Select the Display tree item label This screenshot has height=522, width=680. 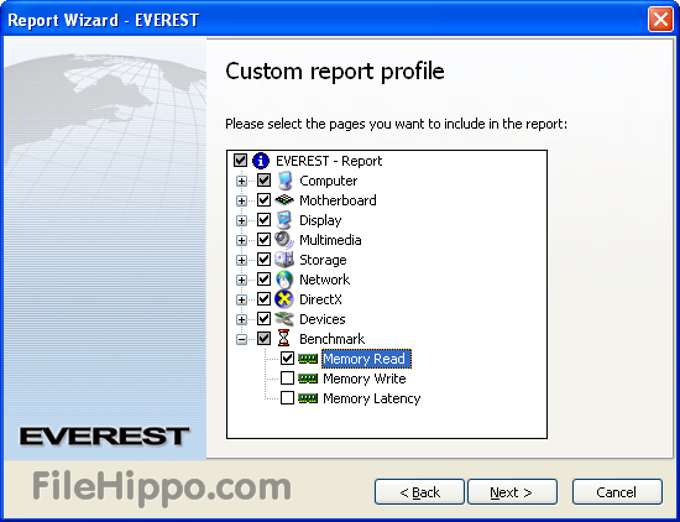(320, 220)
